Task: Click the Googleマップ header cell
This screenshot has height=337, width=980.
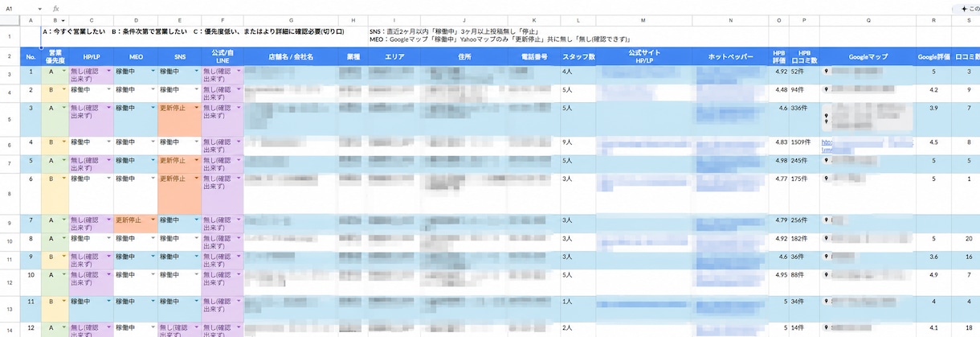Action: point(868,57)
